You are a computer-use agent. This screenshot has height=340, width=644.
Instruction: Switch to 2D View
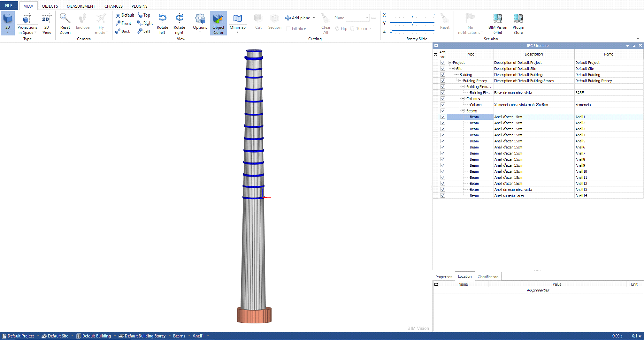click(46, 24)
